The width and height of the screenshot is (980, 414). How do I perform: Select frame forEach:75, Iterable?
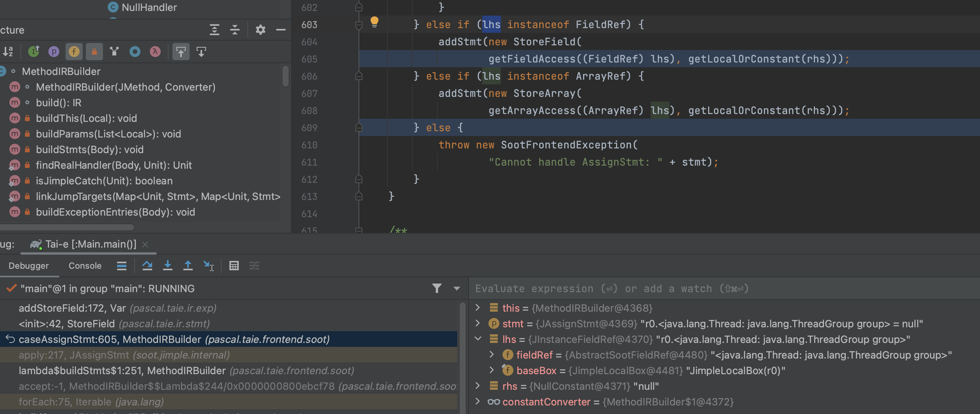(x=229, y=402)
